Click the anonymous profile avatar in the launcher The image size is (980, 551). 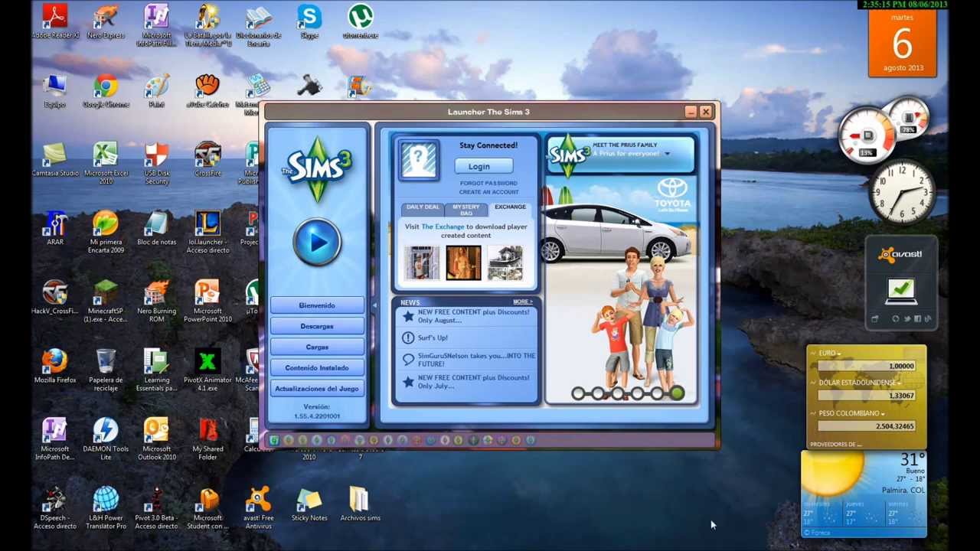(x=419, y=161)
